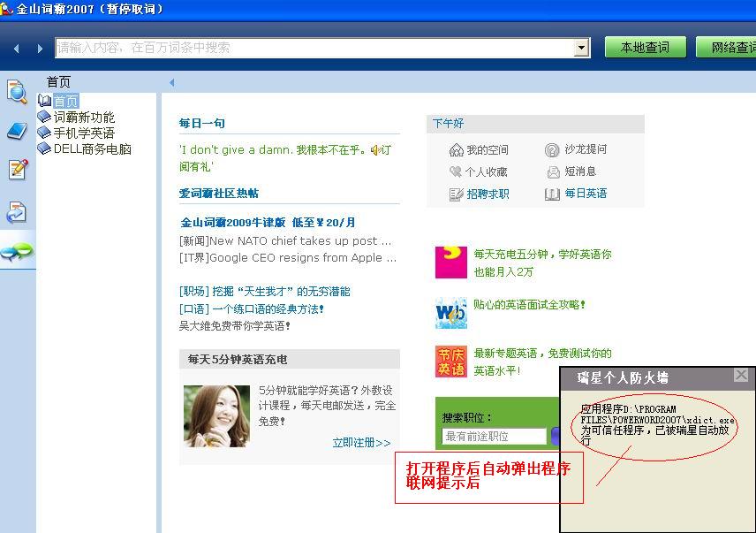Close the 瑞星个人防火墙 popup
756x533 pixels.
(x=741, y=375)
